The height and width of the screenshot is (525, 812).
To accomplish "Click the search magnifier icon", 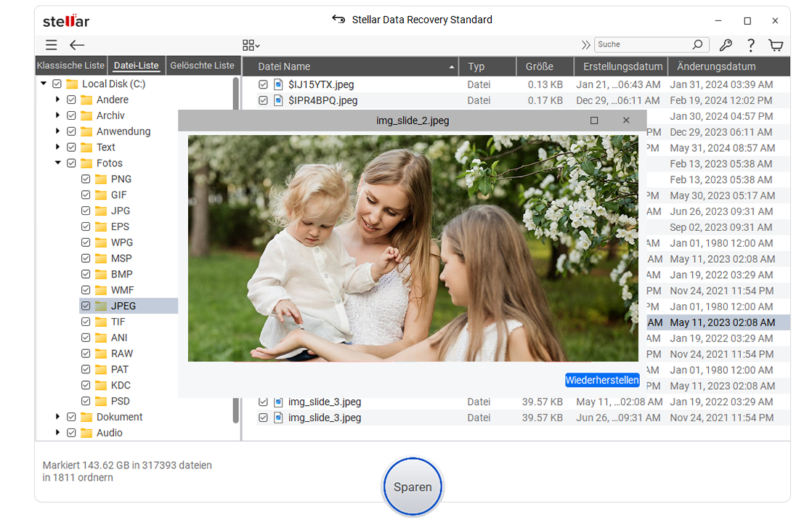I will click(697, 45).
